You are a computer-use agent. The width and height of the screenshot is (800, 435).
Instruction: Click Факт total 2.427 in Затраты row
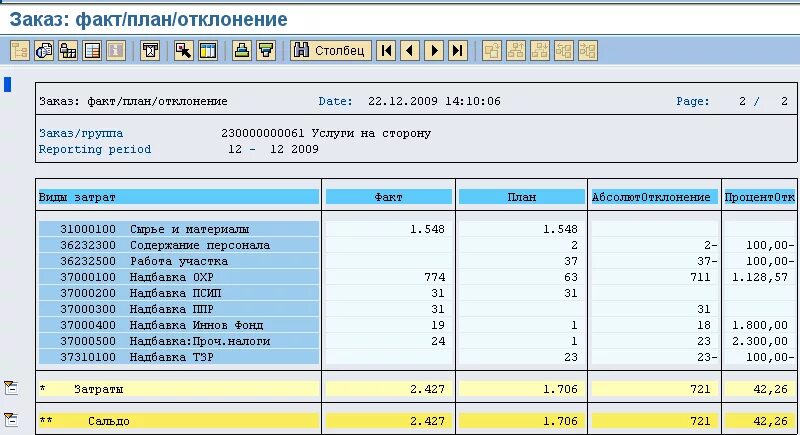[428, 389]
